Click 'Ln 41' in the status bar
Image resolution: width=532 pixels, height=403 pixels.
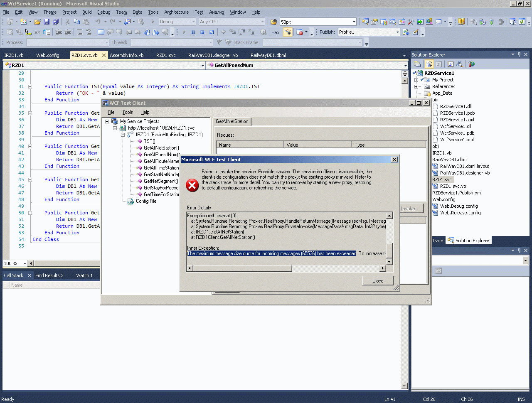click(390, 399)
